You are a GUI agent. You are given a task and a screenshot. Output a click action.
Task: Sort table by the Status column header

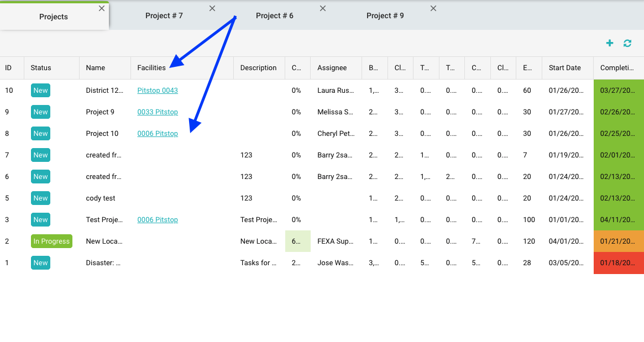[x=41, y=68]
